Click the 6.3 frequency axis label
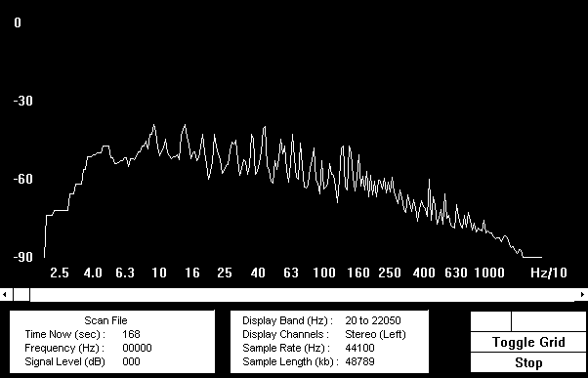Screen dimensions: 588x378 125,273
